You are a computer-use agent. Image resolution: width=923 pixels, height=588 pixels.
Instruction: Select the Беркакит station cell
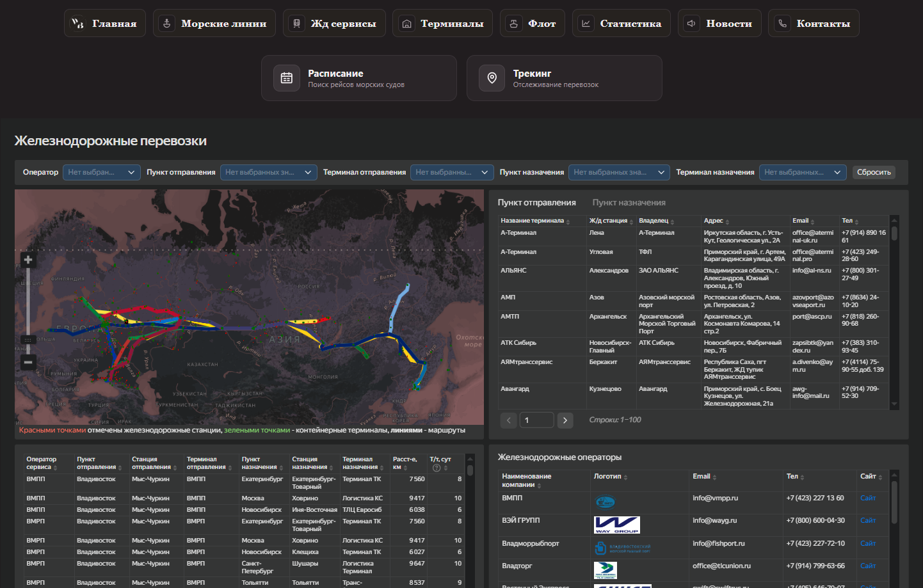pyautogui.click(x=603, y=362)
